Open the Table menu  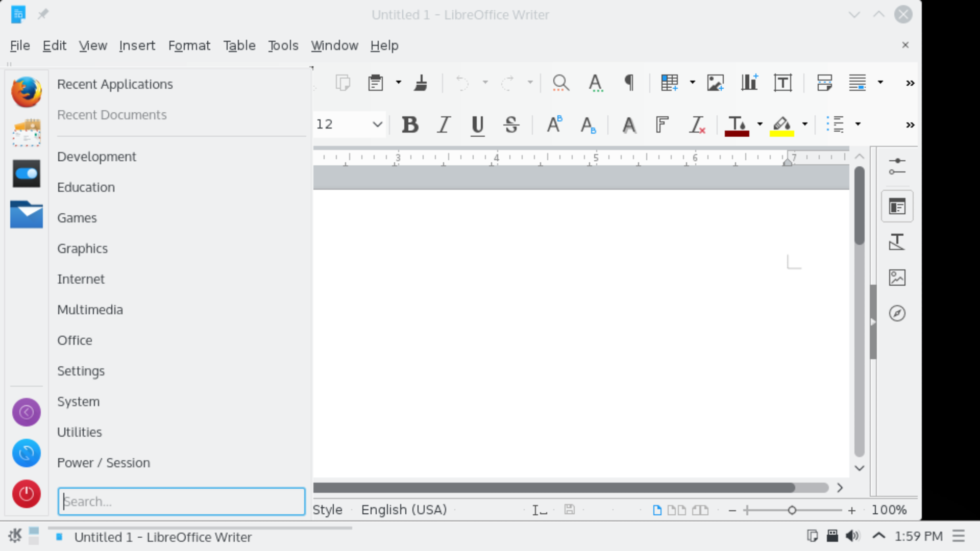(239, 45)
